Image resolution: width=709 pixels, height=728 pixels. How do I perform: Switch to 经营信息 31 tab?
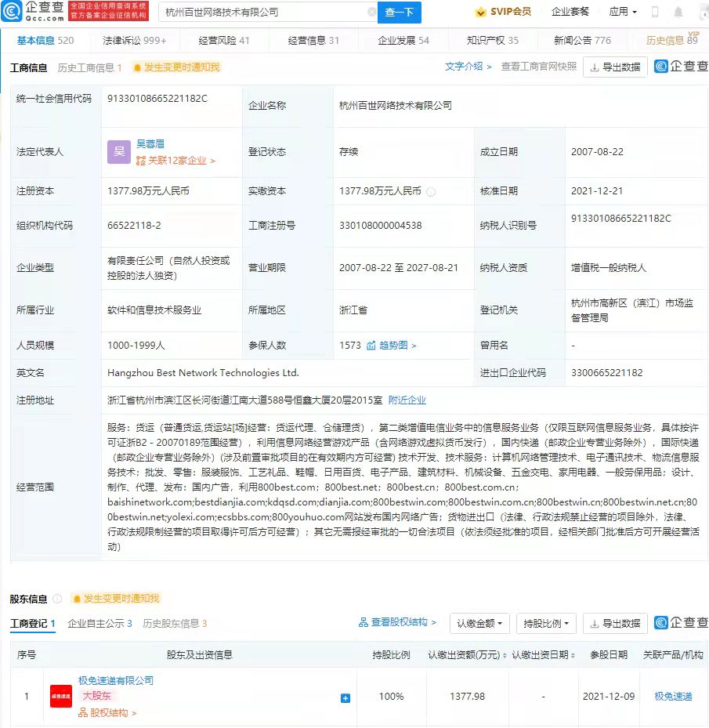313,41
